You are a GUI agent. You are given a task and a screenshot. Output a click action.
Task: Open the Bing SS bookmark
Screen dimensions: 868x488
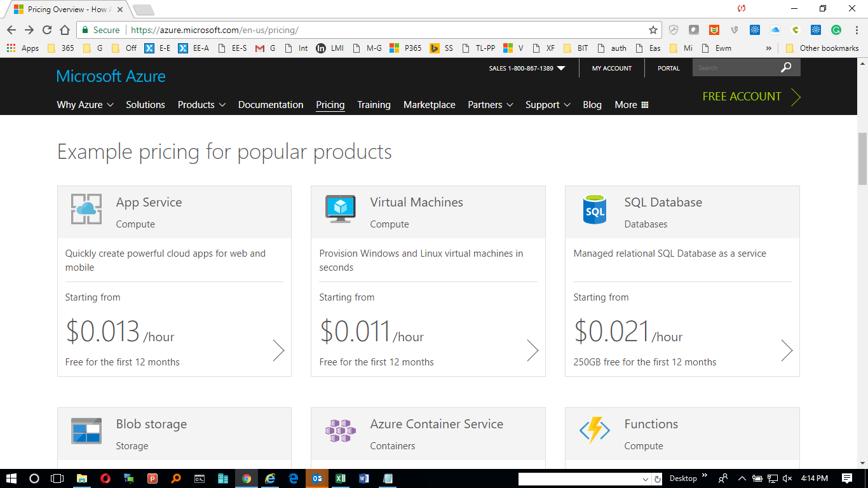pyautogui.click(x=442, y=48)
